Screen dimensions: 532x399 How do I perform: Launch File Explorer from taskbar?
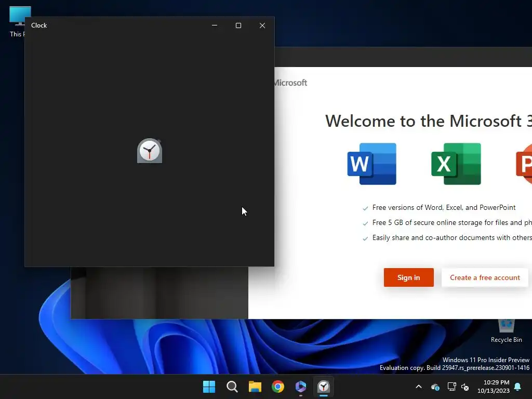[255, 387]
